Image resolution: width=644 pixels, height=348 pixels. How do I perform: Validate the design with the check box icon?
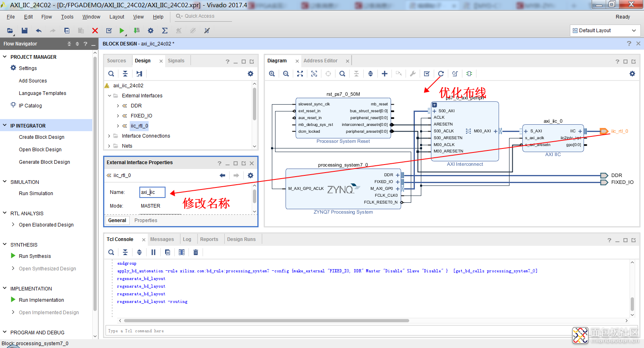pyautogui.click(x=427, y=74)
